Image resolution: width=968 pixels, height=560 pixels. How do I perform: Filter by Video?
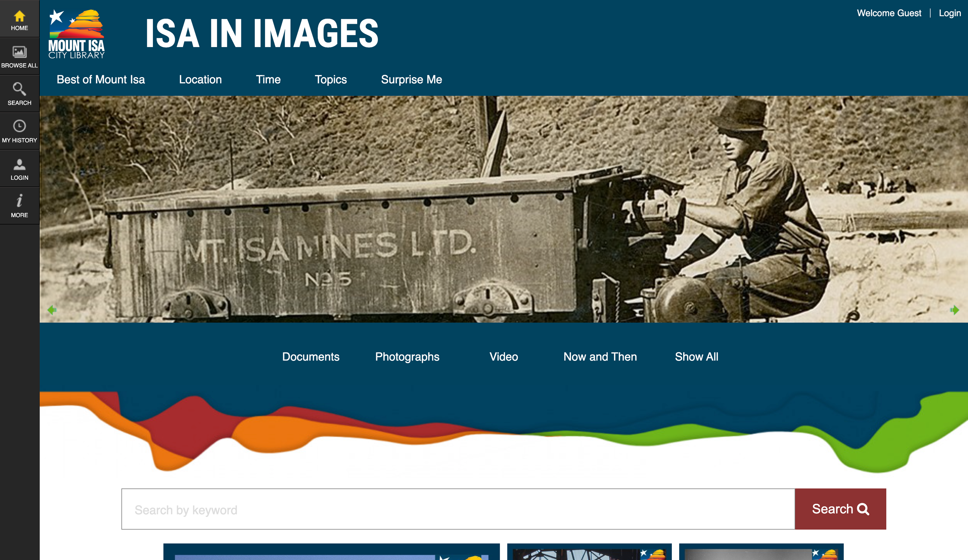tap(504, 357)
